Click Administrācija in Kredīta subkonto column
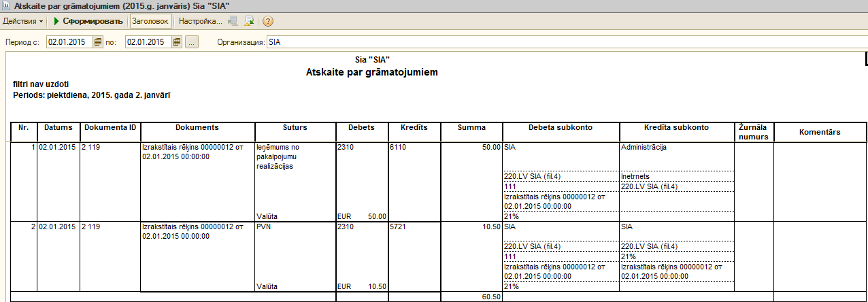Image resolution: width=868 pixels, height=302 pixels. pos(643,147)
